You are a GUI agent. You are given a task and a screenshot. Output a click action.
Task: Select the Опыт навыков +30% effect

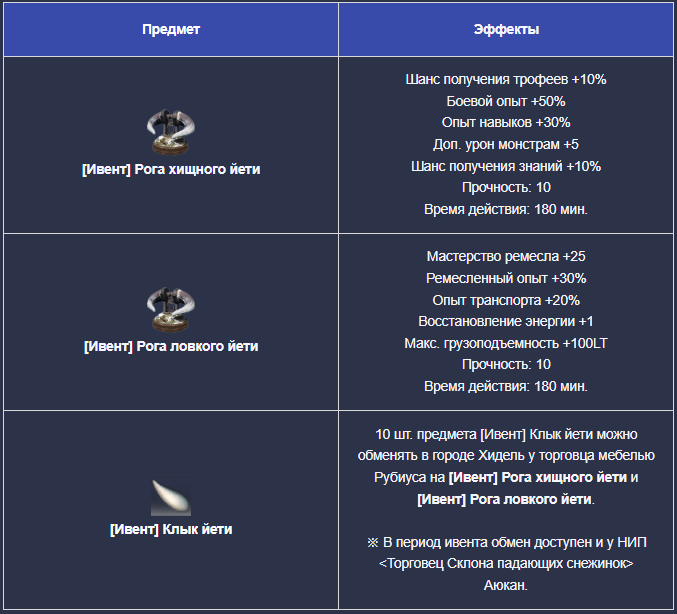[x=506, y=123]
